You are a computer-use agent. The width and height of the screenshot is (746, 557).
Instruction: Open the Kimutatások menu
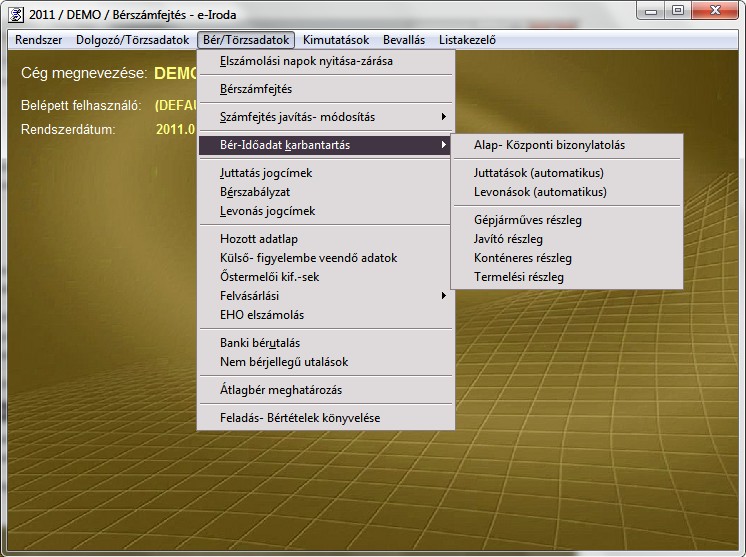tap(336, 40)
